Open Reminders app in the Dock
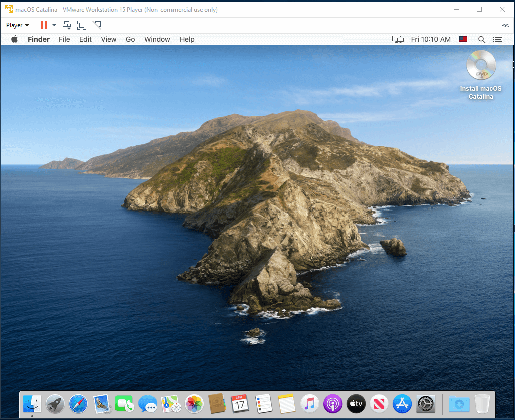Viewport: 515px width, 420px height. coord(264,404)
